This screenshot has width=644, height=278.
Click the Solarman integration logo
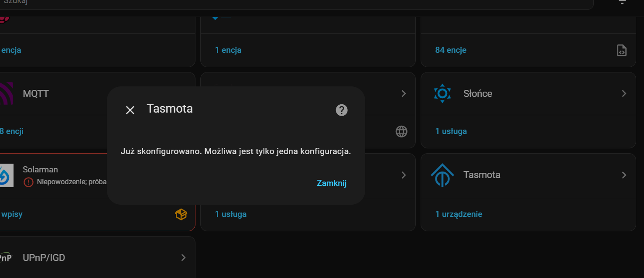(6, 175)
